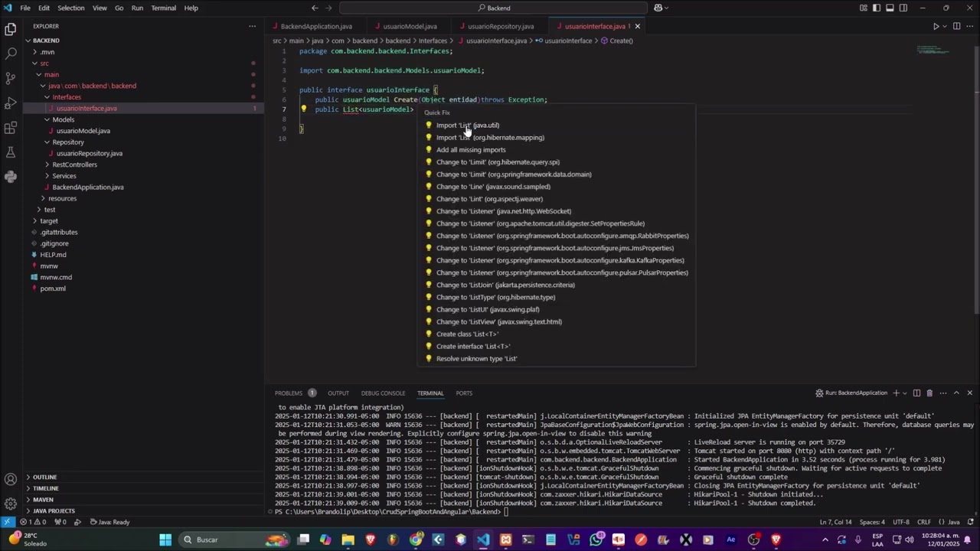This screenshot has height=551, width=980.
Task: Expand the OUTLINE section
Action: pyautogui.click(x=44, y=477)
